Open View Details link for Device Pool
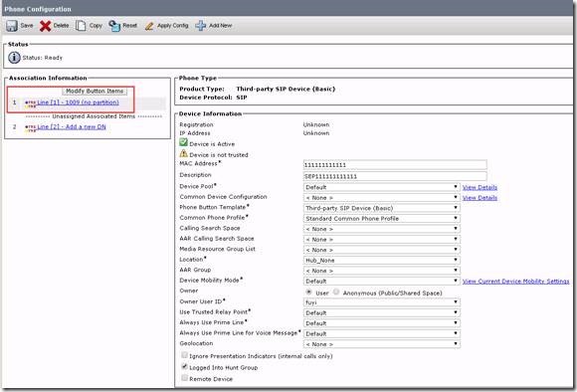The height and width of the screenshot is (392, 577). 480,187
